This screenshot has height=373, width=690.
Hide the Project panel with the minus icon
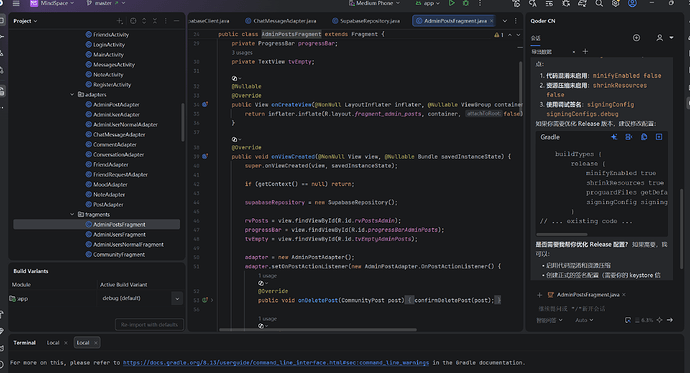[176, 21]
